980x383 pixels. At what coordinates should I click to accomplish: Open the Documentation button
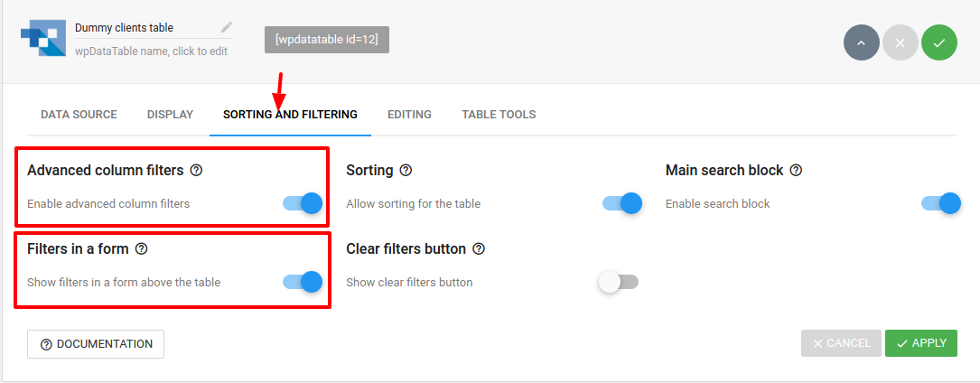(x=96, y=344)
